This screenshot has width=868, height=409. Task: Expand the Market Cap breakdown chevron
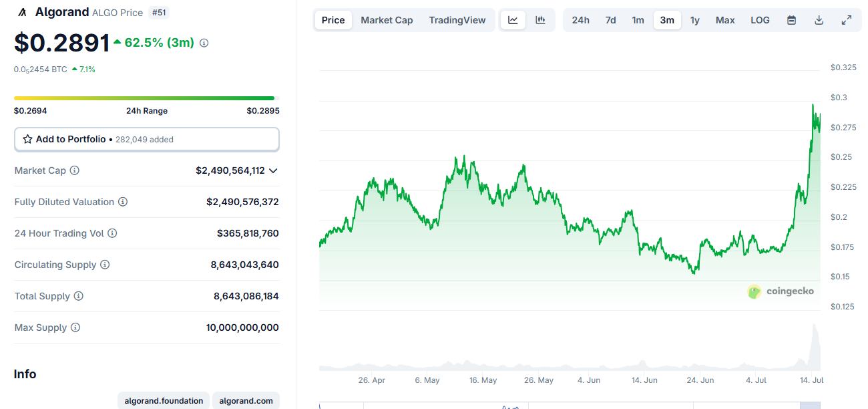point(272,170)
